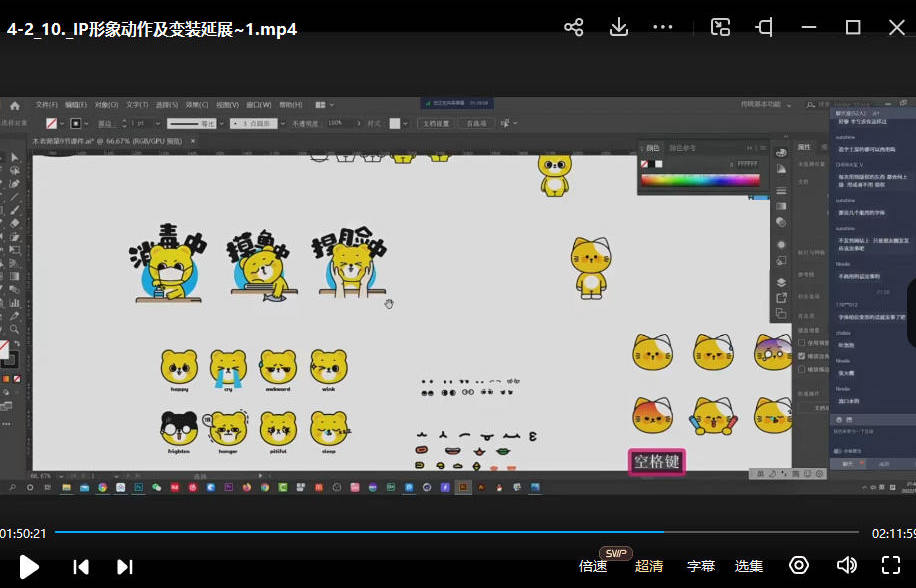Screen dimensions: 916x588
Task: Switch to the 颜色 panel tab
Action: [x=653, y=148]
